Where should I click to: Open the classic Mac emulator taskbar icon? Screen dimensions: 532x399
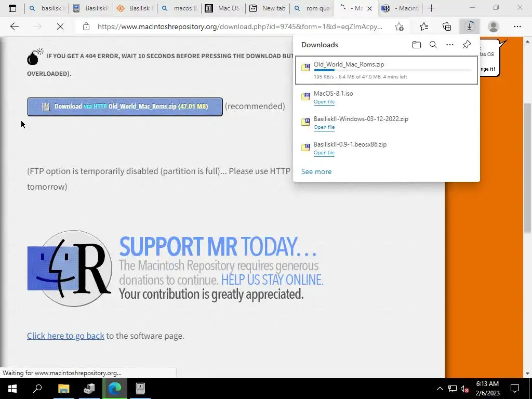140,389
